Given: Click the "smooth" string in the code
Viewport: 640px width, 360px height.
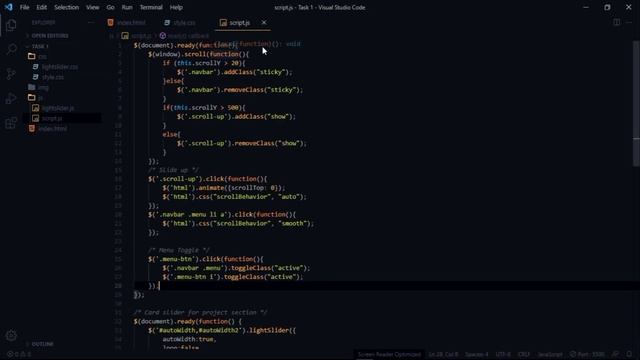Looking at the screenshot, I should click(x=293, y=223).
